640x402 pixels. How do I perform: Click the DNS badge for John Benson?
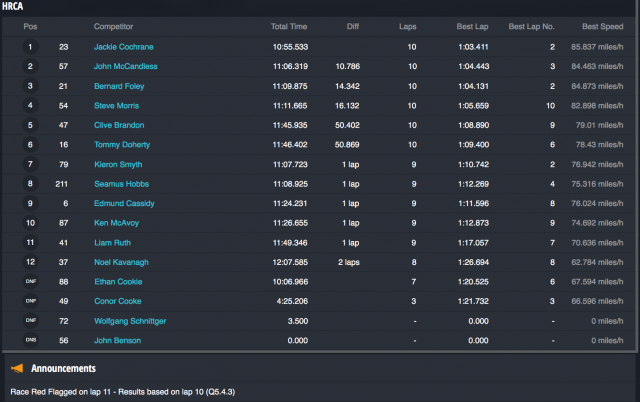pyautogui.click(x=30, y=340)
